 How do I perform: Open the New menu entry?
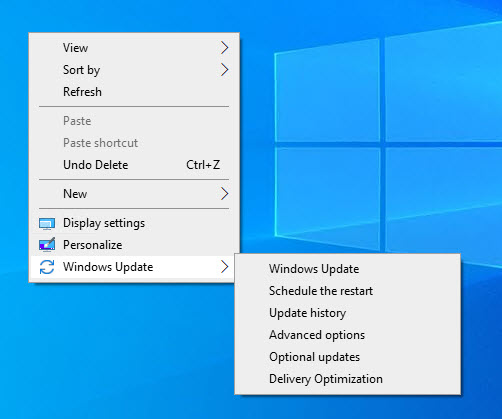[x=134, y=194]
